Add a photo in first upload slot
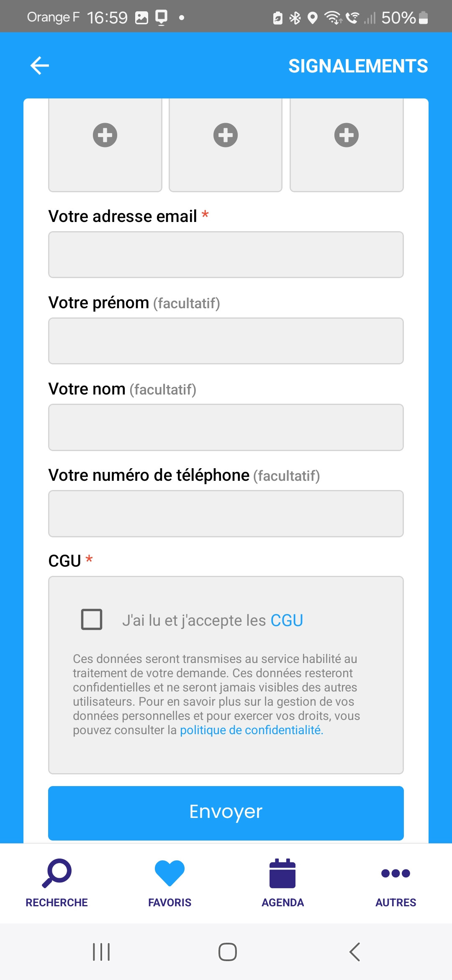452x980 pixels. [x=105, y=135]
